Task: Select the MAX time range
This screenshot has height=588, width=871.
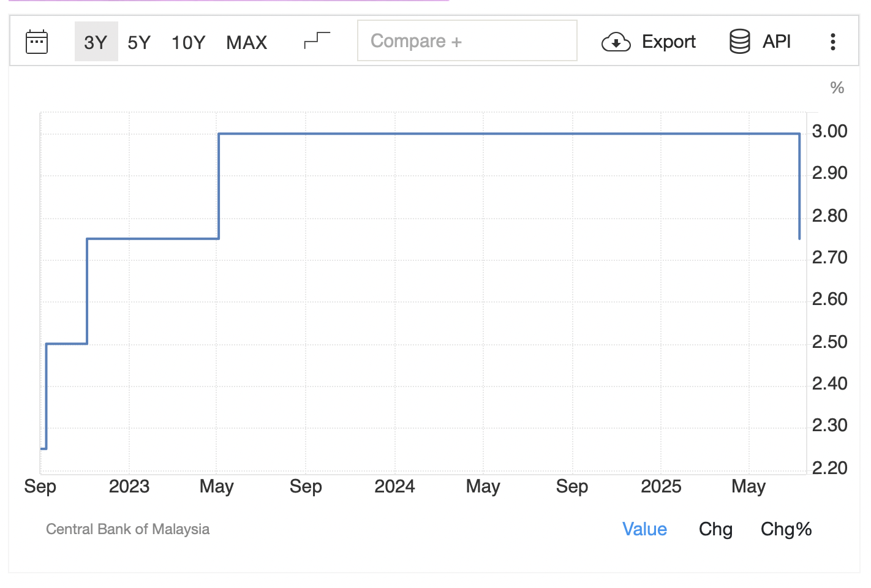Action: (x=246, y=42)
